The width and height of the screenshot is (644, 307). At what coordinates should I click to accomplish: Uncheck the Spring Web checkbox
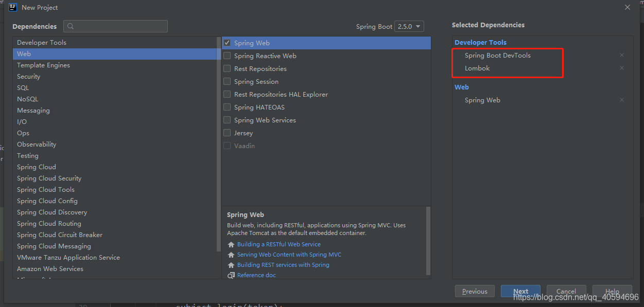point(227,43)
